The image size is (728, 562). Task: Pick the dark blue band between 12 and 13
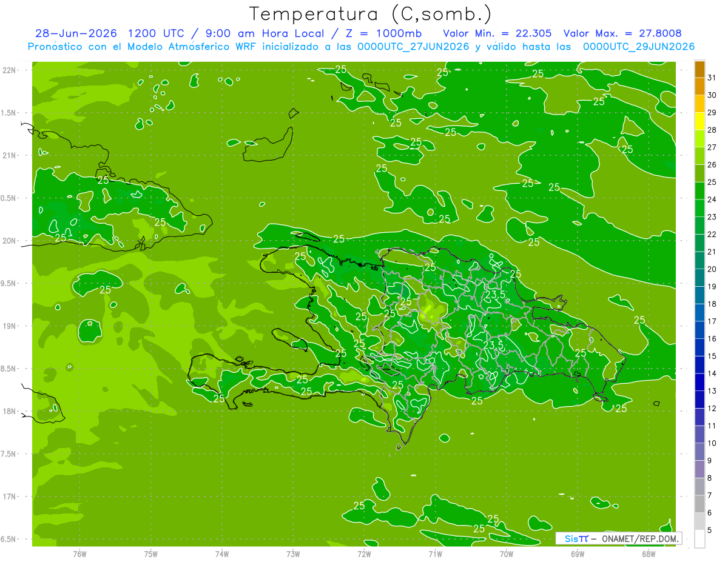coord(699,400)
